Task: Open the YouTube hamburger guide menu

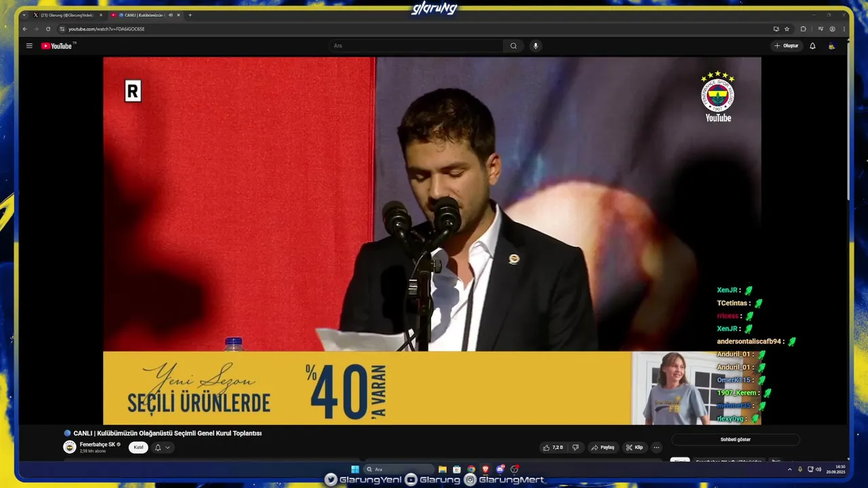Action: click(x=29, y=46)
